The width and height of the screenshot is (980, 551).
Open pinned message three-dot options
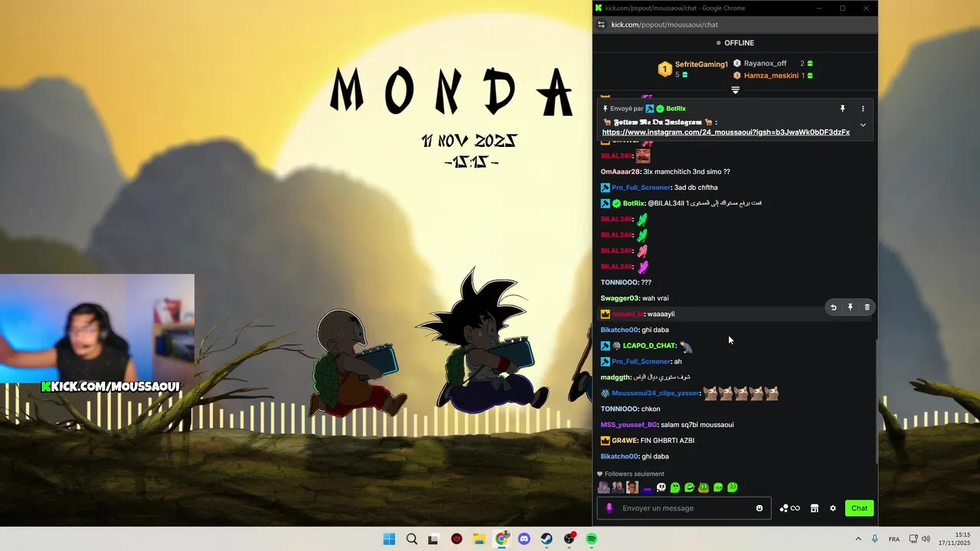point(863,109)
